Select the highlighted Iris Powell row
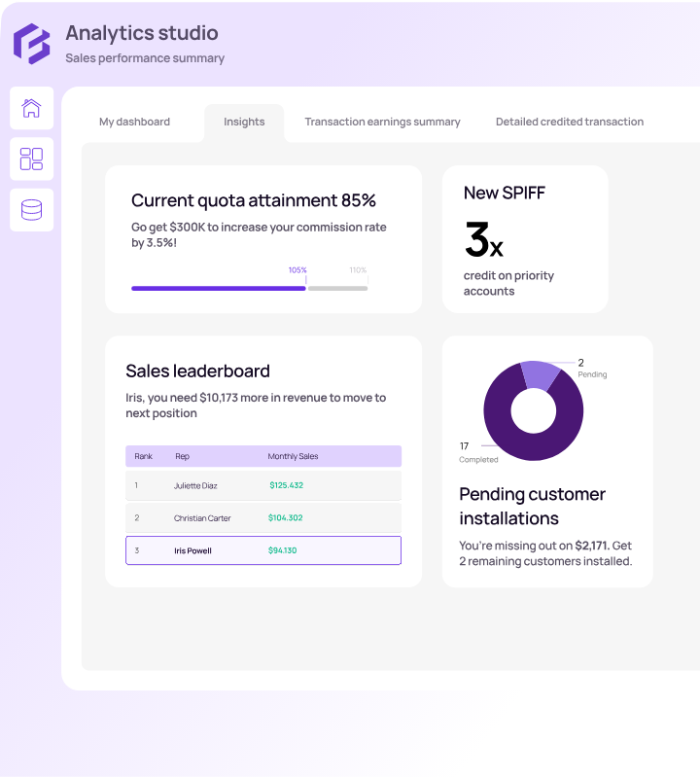The image size is (700, 778). (x=263, y=550)
